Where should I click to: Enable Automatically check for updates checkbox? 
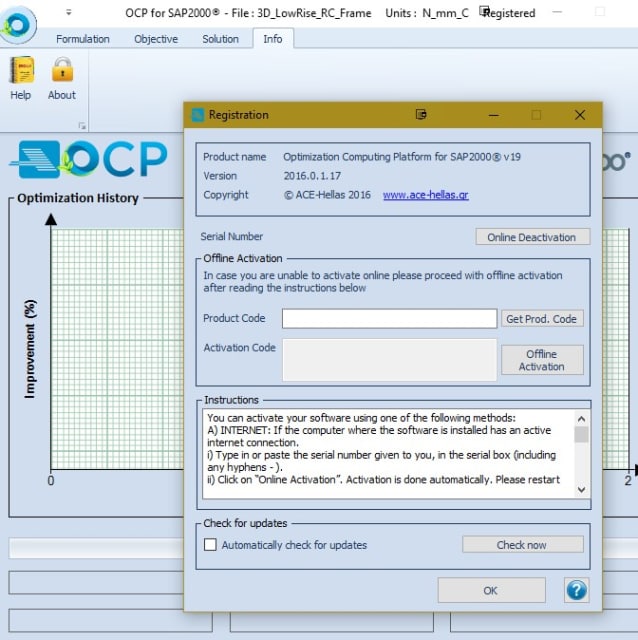[x=210, y=544]
